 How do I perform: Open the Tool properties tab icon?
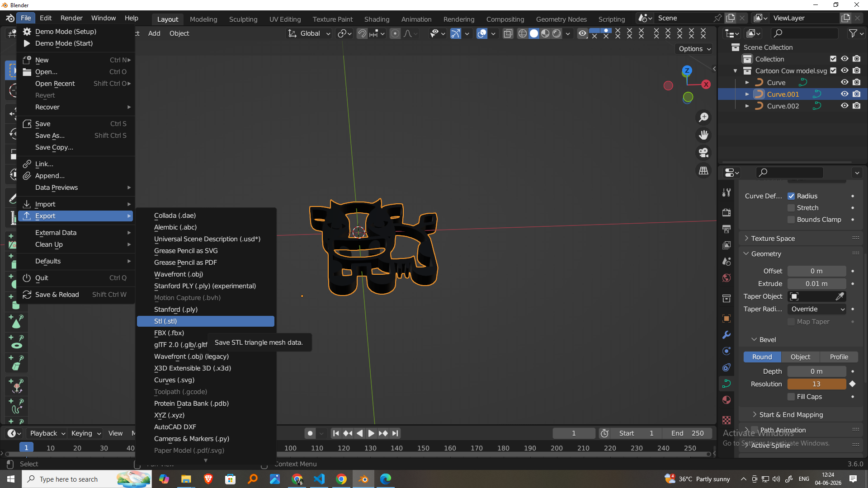coord(726,193)
